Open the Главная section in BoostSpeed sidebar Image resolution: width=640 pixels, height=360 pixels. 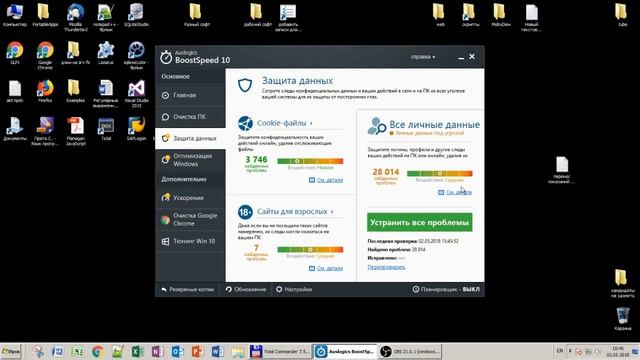click(190, 95)
